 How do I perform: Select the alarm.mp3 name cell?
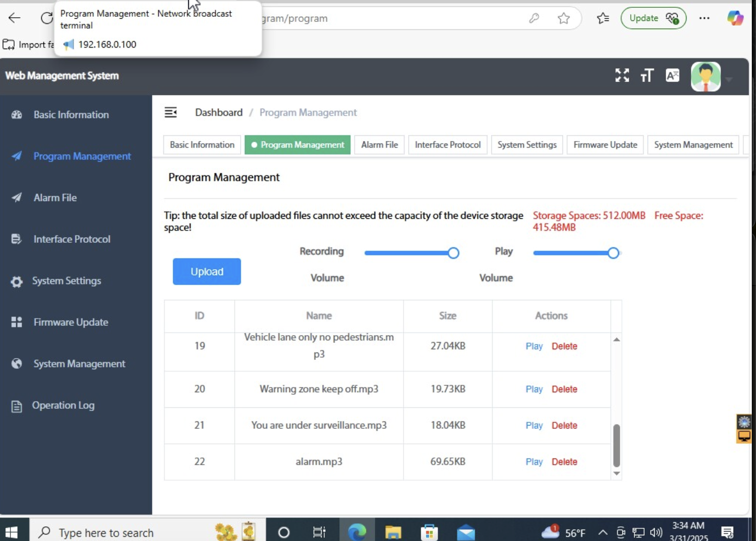pos(319,462)
